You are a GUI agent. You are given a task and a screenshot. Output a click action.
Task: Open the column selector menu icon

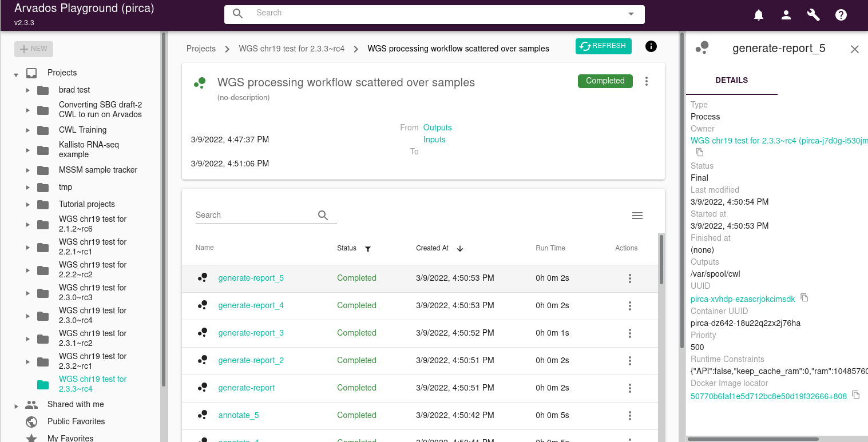click(637, 216)
